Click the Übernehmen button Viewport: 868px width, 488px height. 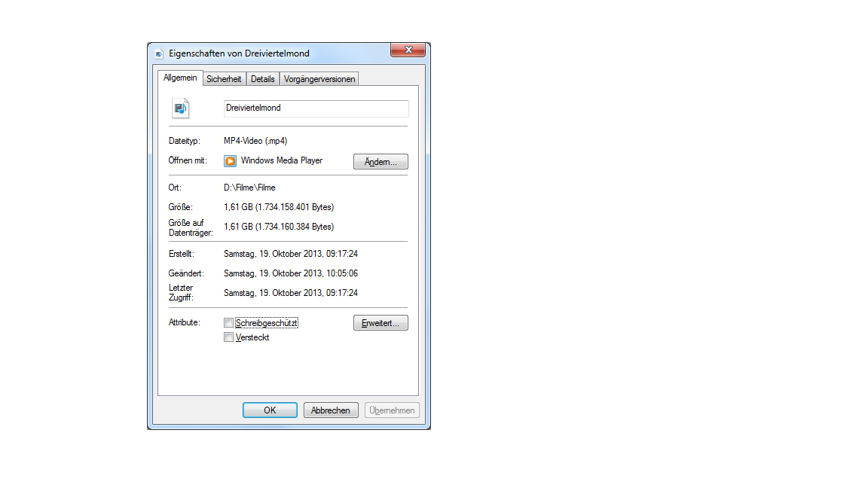point(392,410)
